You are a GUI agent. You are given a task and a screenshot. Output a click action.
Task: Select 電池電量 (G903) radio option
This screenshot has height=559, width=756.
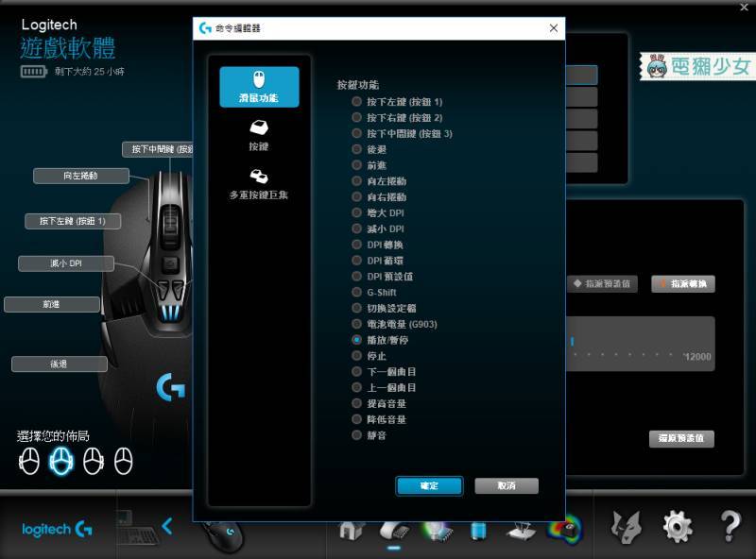tap(356, 324)
